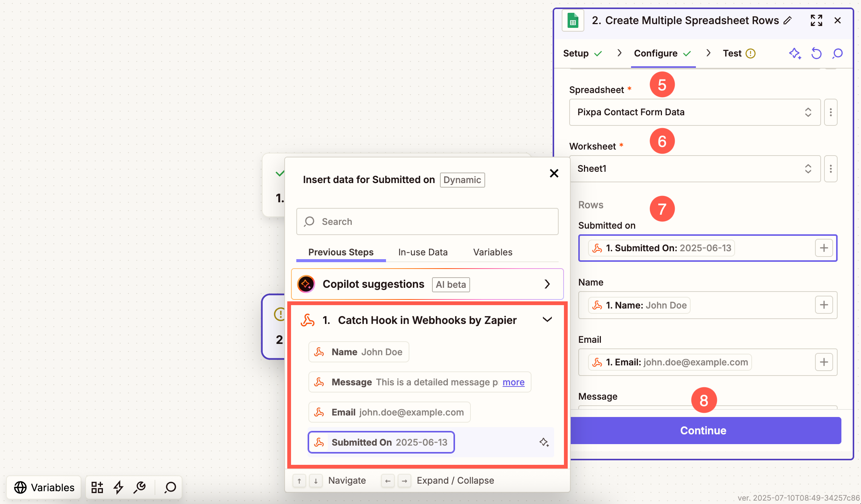Click plus button in Submitted on field

point(824,248)
